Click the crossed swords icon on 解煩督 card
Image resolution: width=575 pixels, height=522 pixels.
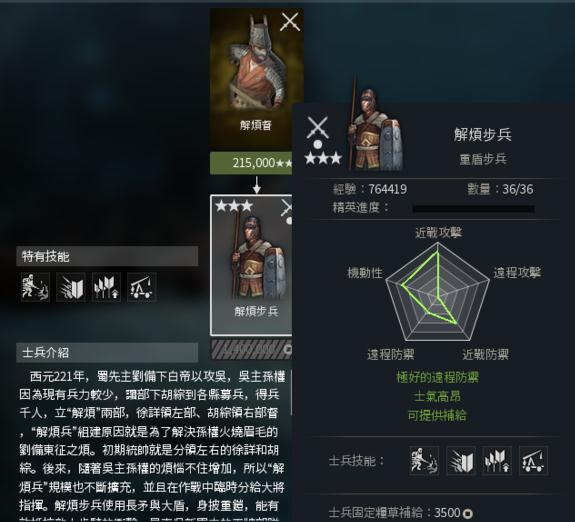[290, 22]
